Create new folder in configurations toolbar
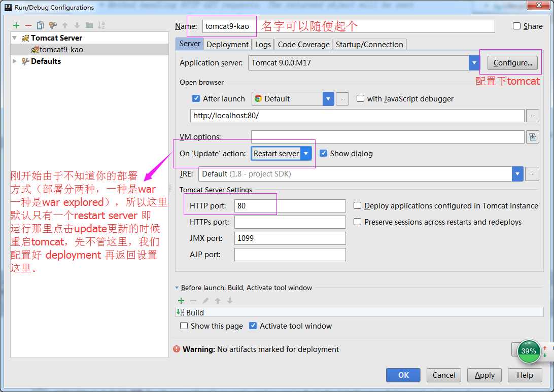 pyautogui.click(x=89, y=25)
